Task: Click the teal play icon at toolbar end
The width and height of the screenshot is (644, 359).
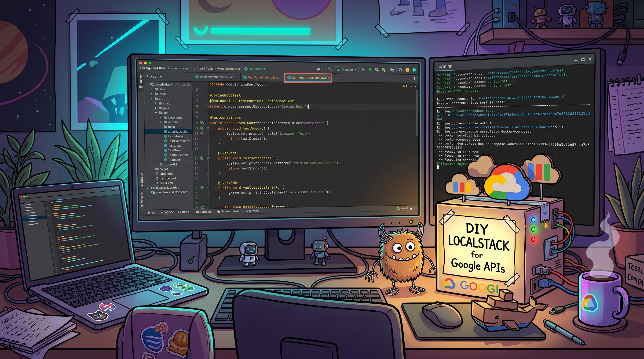Action: [414, 70]
